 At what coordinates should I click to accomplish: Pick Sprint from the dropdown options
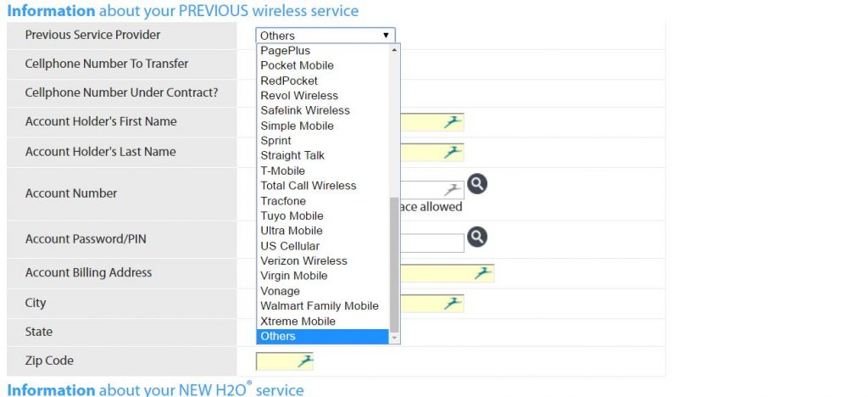(275, 141)
